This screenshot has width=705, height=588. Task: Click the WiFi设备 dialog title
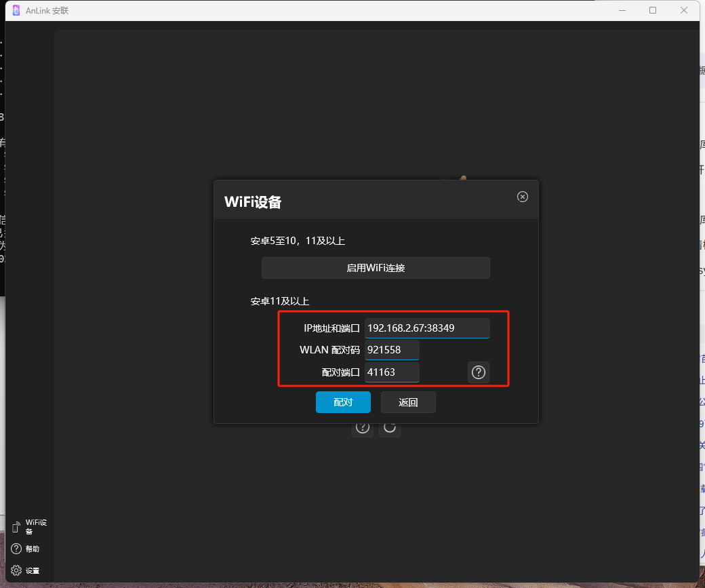253,202
